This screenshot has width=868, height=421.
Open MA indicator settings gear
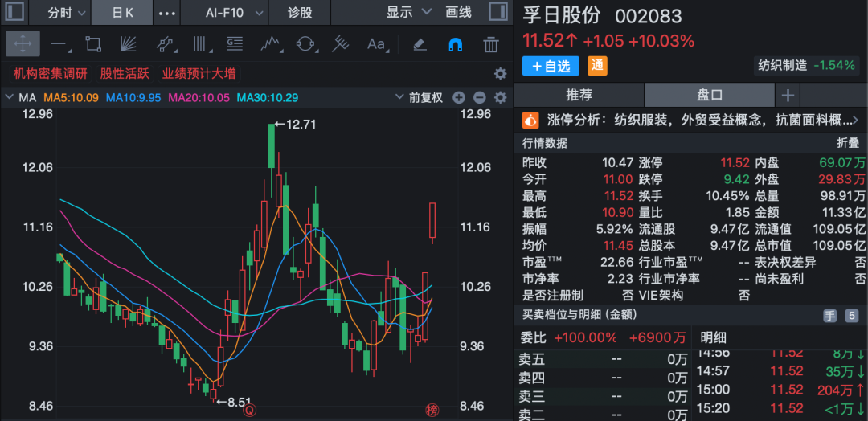[x=501, y=98]
